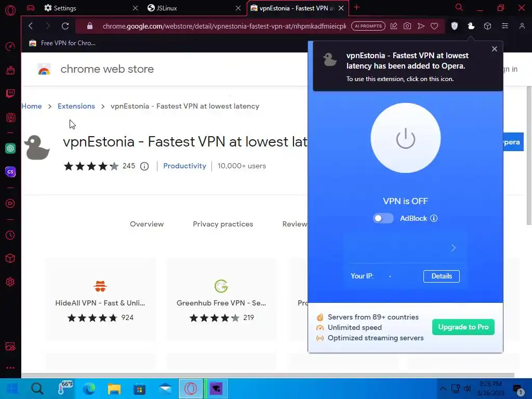Screen dimensions: 532x399
Task: Open History clock sidebar icon
Action: (x=10, y=235)
